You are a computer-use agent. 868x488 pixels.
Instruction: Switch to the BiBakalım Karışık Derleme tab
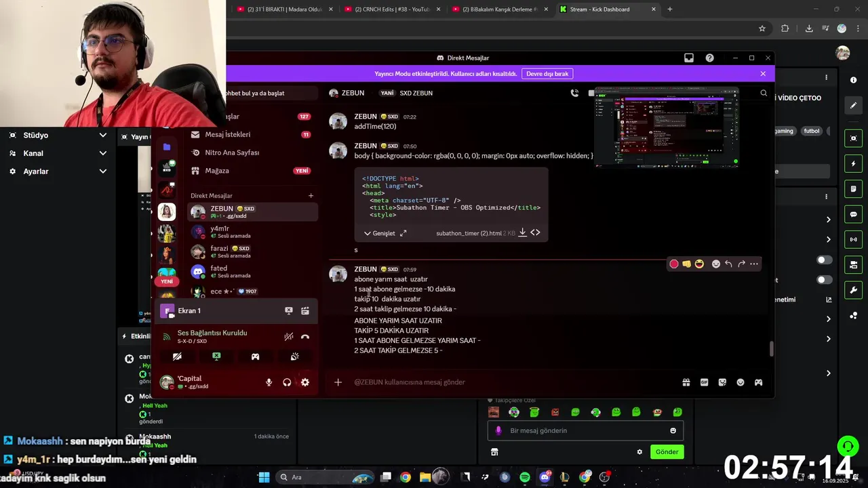(x=499, y=9)
